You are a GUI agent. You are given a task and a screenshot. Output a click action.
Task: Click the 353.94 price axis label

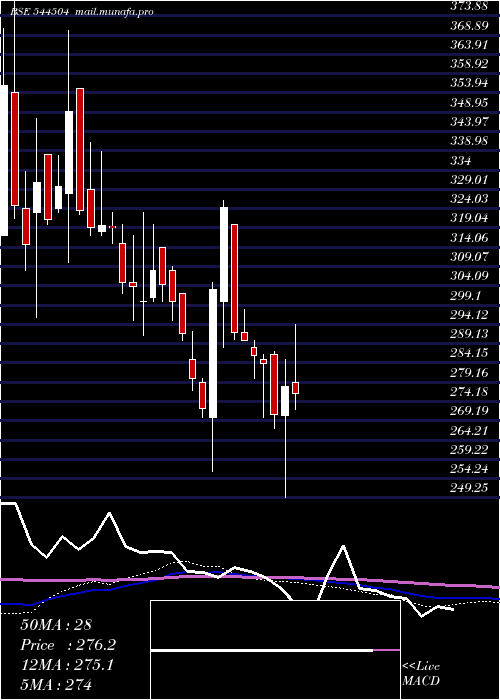[469, 83]
